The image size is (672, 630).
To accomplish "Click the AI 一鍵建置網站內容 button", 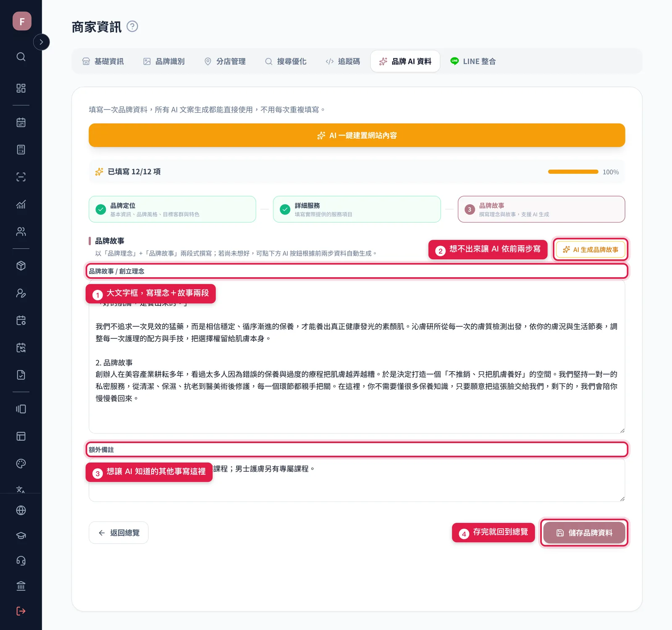I will click(357, 135).
